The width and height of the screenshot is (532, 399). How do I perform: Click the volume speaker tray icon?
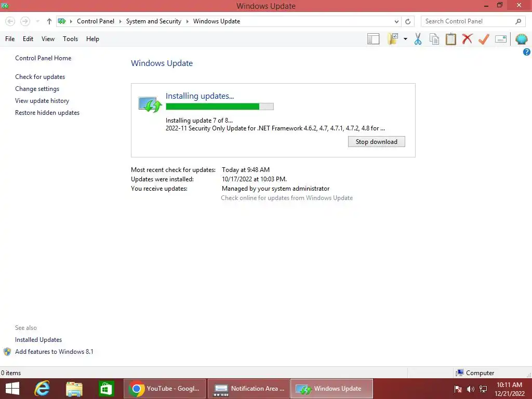click(x=471, y=389)
